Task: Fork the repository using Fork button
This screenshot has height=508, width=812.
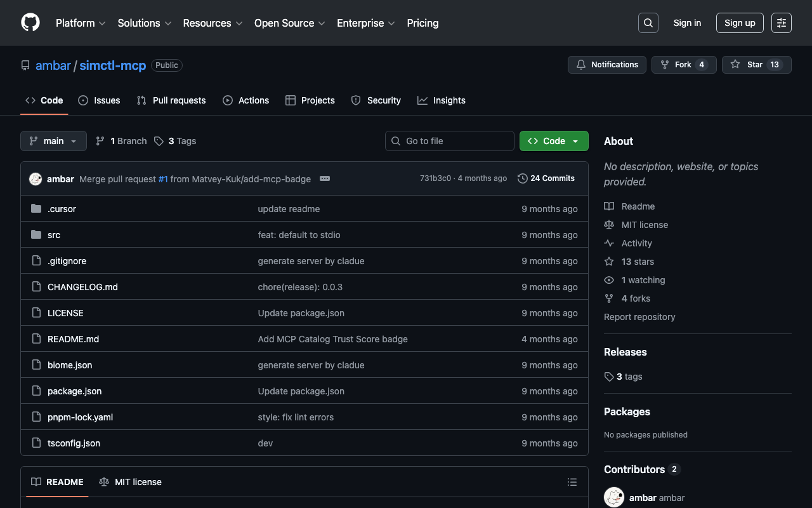Action: click(x=683, y=65)
